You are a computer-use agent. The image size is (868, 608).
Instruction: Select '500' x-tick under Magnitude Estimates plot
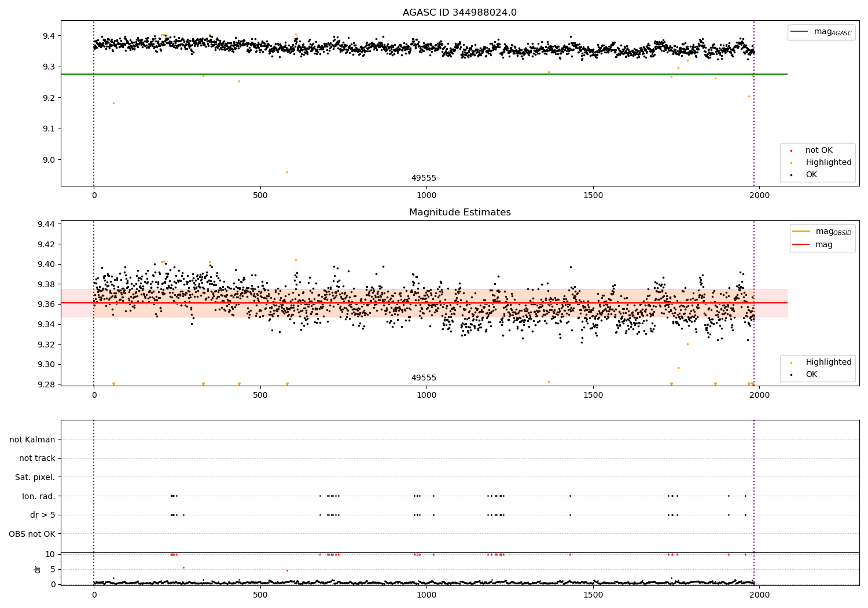click(x=260, y=395)
